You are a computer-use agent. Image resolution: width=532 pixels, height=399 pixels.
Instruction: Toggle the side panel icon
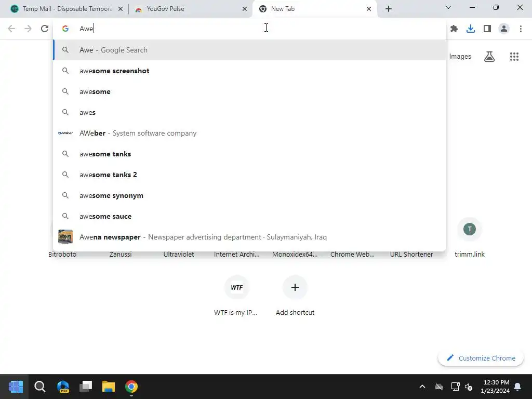[487, 29]
